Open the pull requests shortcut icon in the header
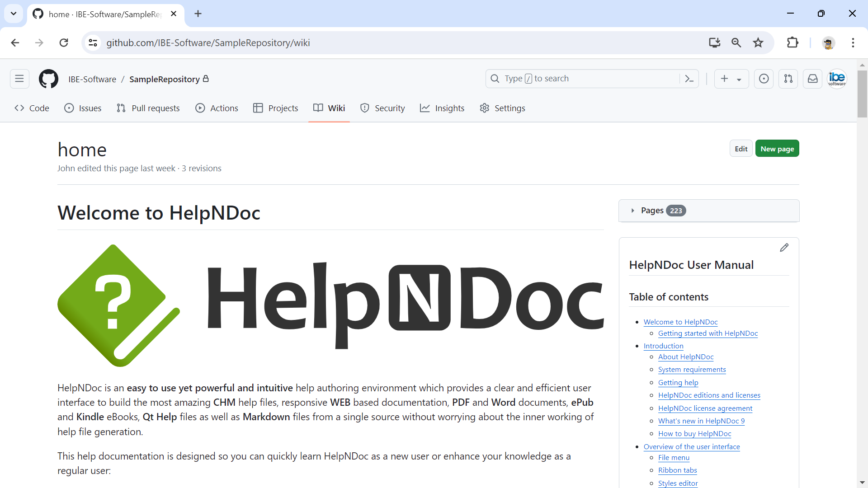The height and width of the screenshot is (488, 868). click(788, 79)
